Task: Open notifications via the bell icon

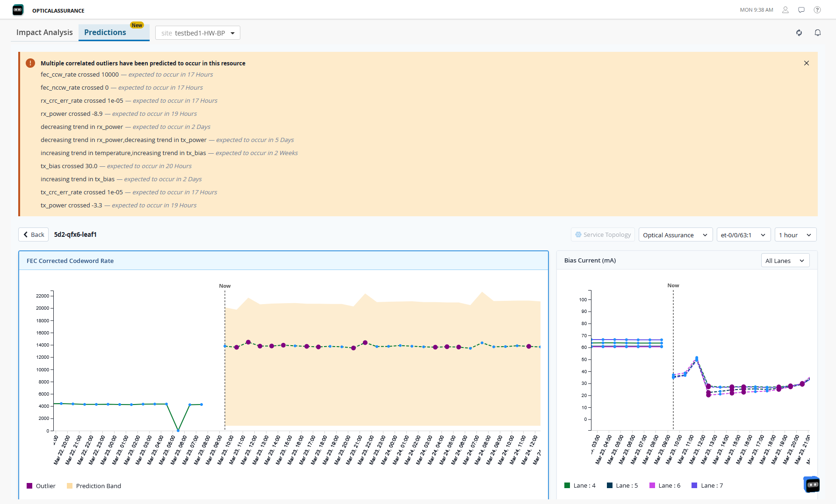Action: (817, 33)
